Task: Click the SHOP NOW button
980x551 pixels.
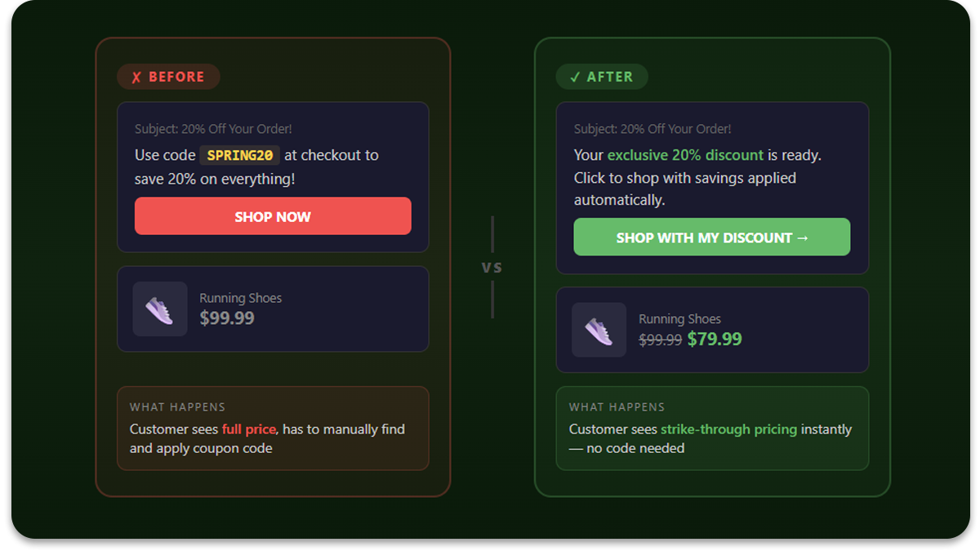Action: coord(273,216)
